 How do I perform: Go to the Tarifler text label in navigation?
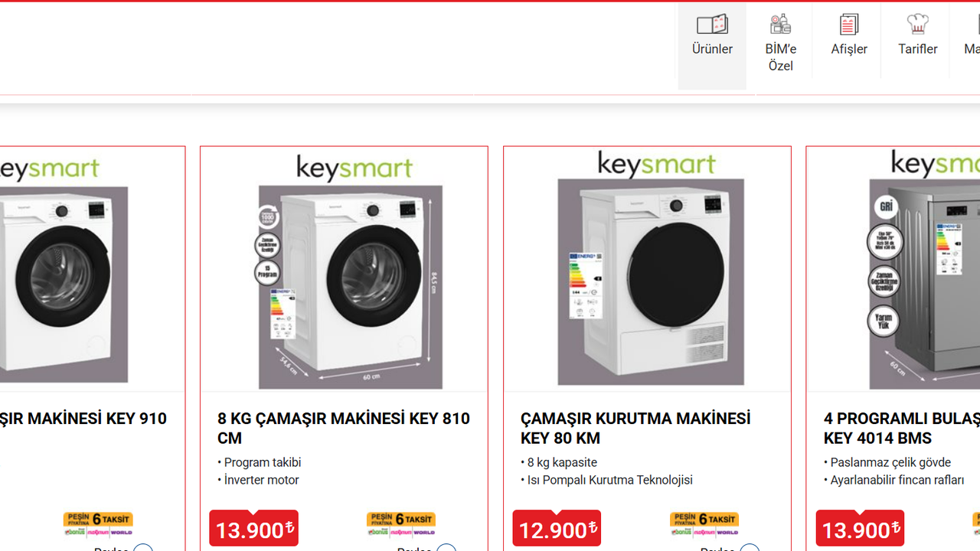coord(917,49)
